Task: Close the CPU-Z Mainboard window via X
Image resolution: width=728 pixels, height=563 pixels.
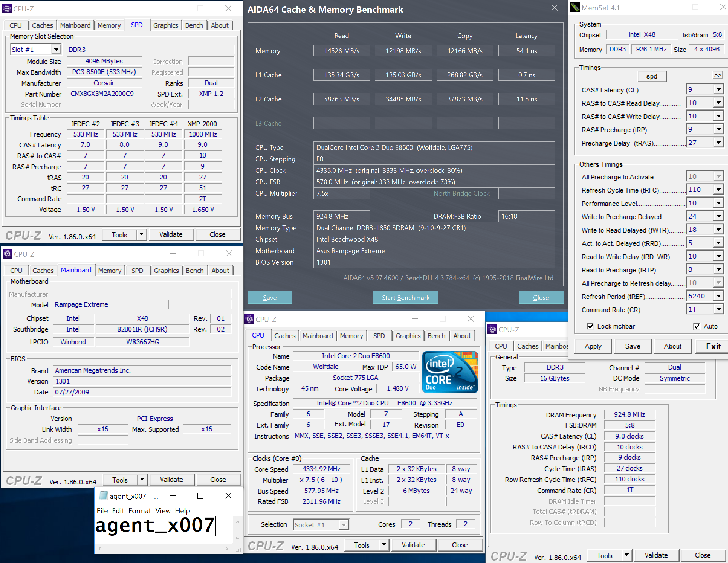Action: [229, 253]
